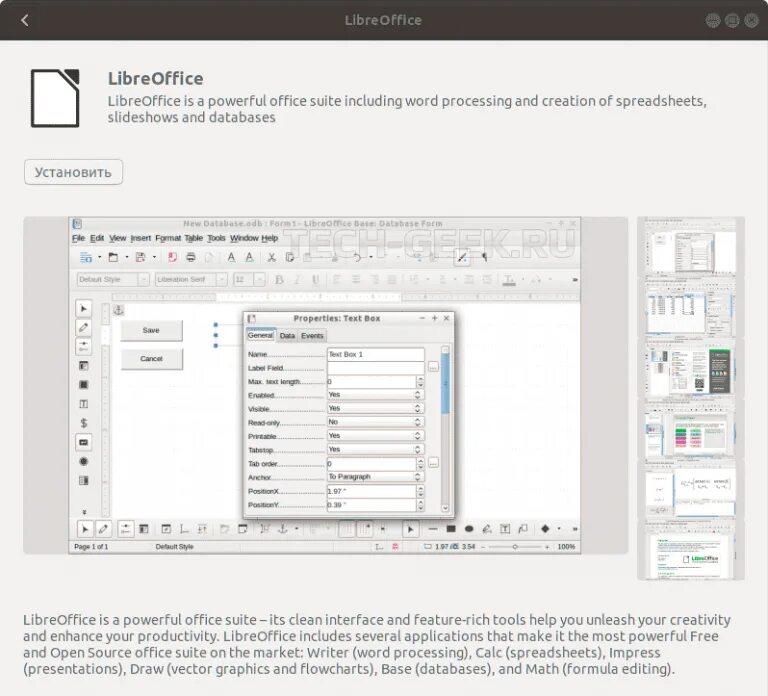The image size is (768, 696).
Task: Select the last thumbnail with LibreOffice logo document
Action: [x=691, y=551]
